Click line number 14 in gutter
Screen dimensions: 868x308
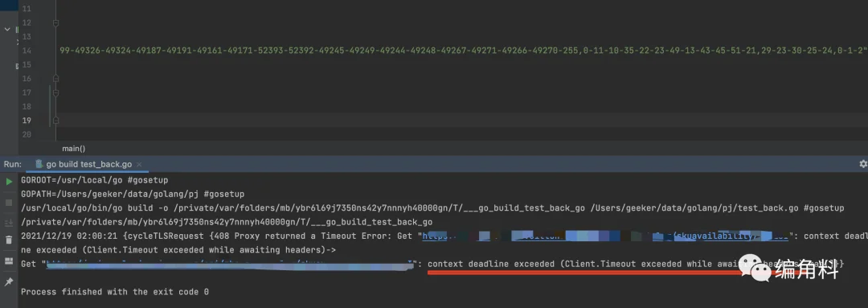27,51
